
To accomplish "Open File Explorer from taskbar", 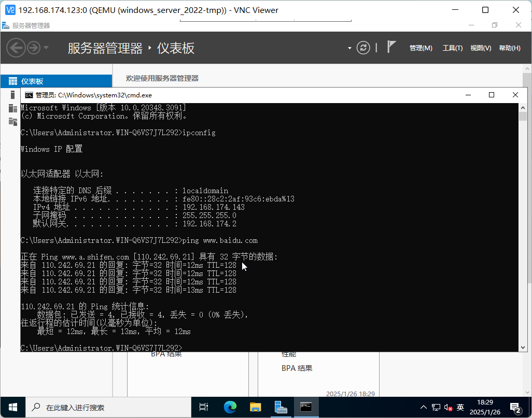I will click(x=255, y=407).
